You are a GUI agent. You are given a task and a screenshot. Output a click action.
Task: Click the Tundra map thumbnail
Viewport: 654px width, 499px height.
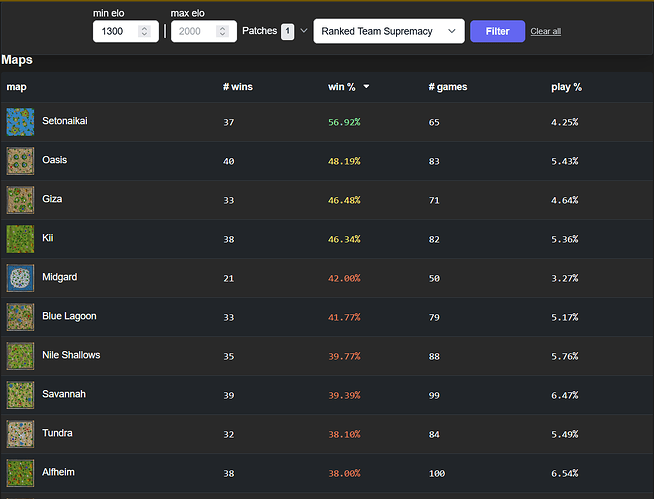(x=20, y=434)
